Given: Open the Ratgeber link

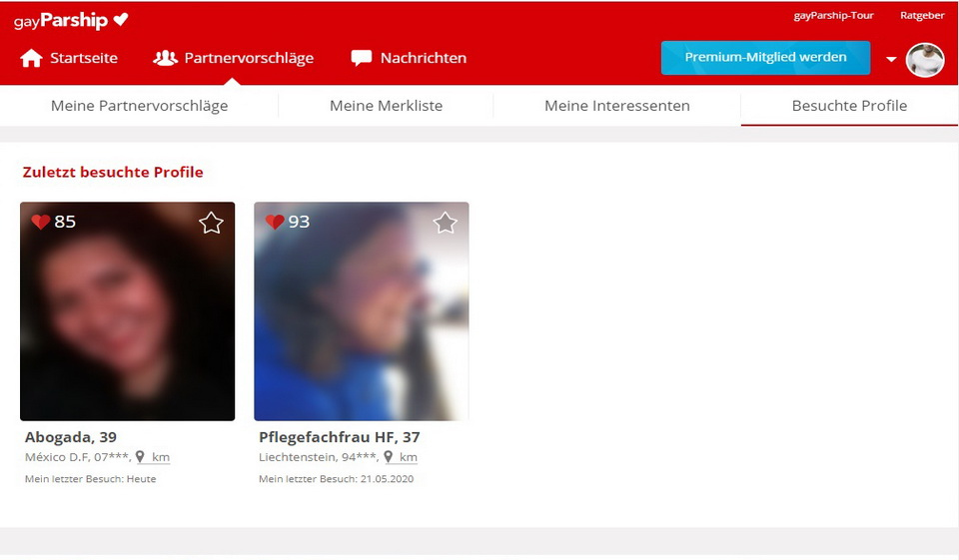Looking at the screenshot, I should pyautogui.click(x=921, y=16).
